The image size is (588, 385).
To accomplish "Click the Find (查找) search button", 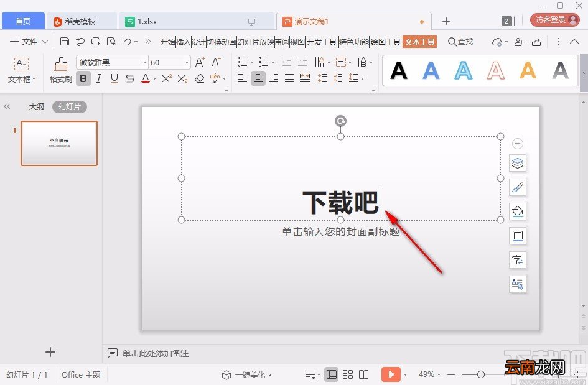I will point(460,42).
